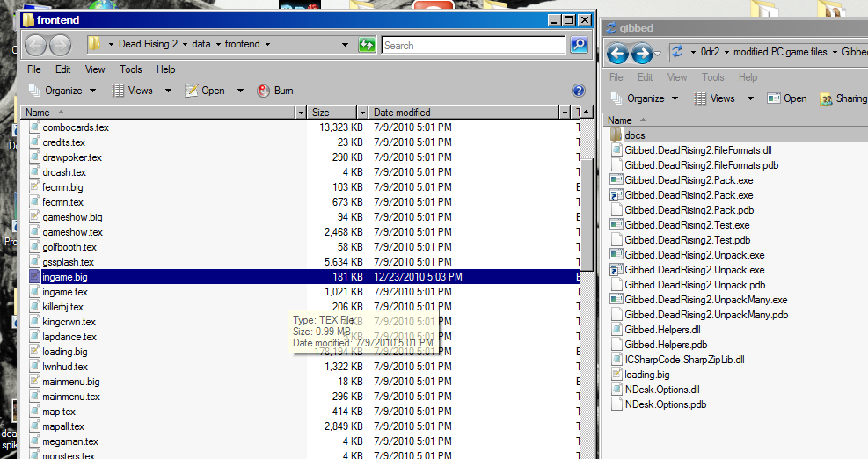Select Gibbed.DeadRising2.Pack.pdb in gibbed
Image resolution: width=868 pixels, height=459 pixels.
pos(689,210)
